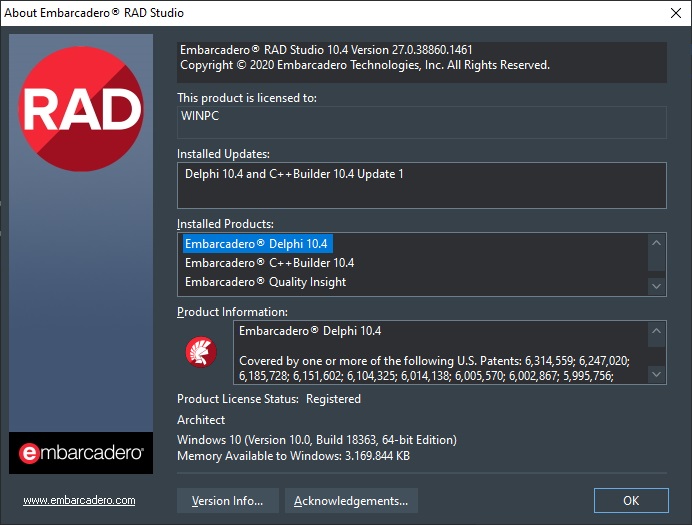
Task: Click the WINPC licensed-to field
Action: [x=421, y=122]
